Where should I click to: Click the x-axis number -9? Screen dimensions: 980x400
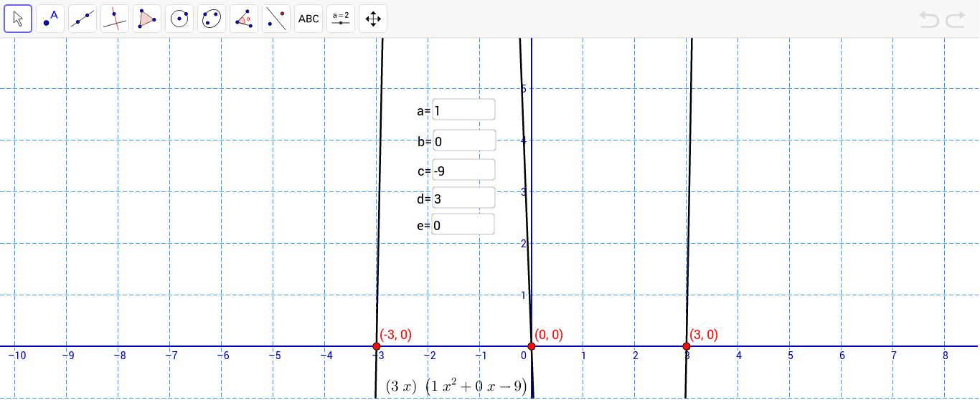(68, 356)
